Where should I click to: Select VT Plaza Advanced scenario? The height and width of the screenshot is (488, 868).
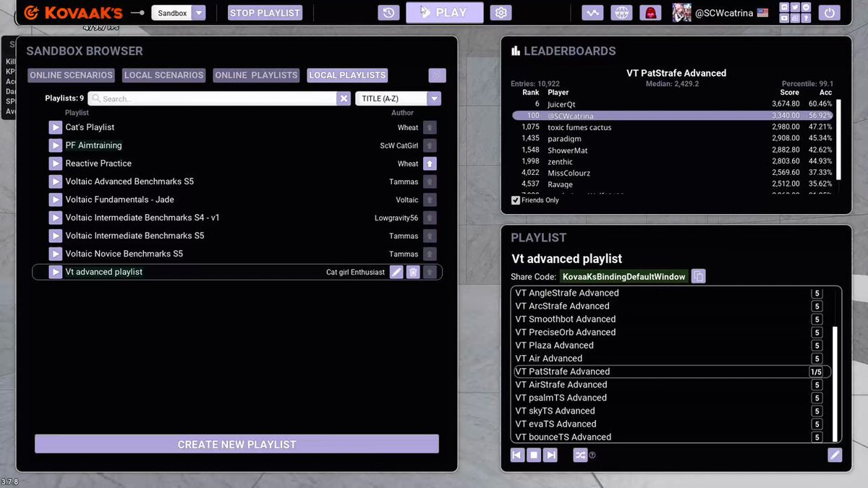click(554, 345)
